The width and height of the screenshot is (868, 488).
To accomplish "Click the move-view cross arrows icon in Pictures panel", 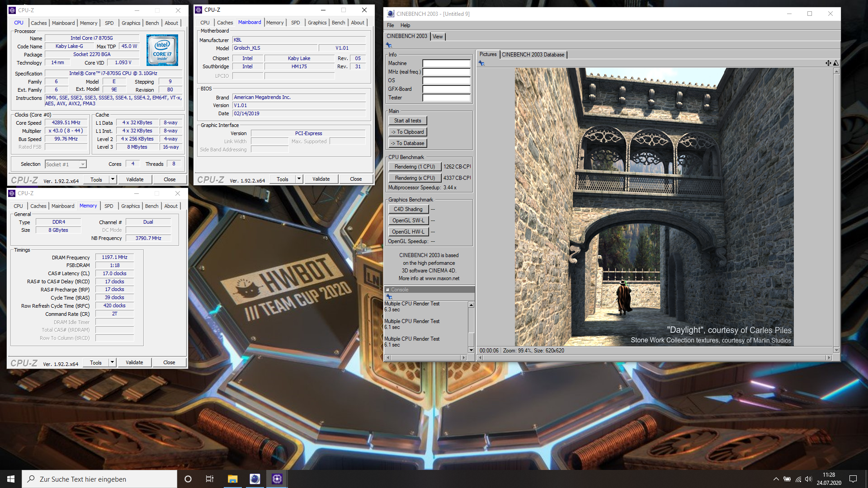I will 828,63.
